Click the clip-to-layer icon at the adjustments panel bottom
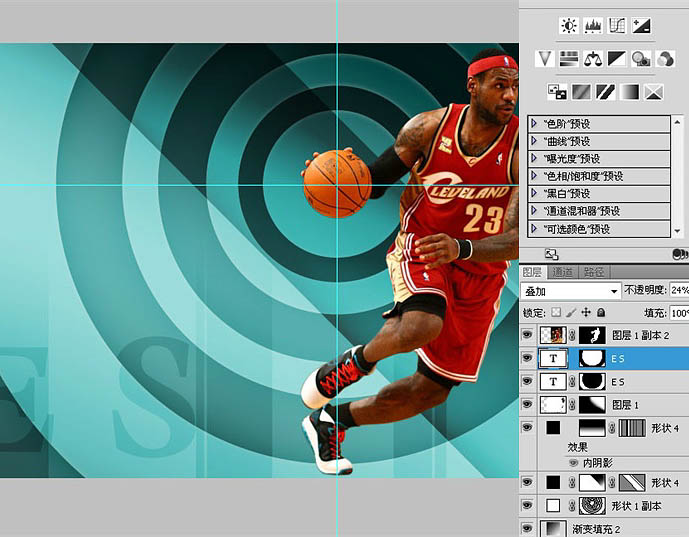 click(680, 254)
